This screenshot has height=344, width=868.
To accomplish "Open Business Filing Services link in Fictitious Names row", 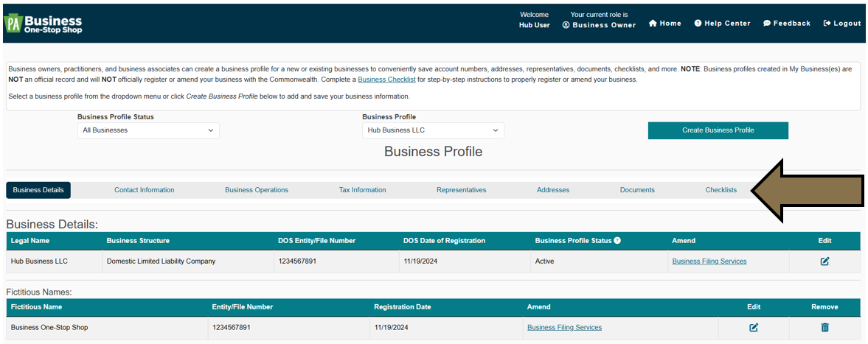I will pyautogui.click(x=565, y=327).
